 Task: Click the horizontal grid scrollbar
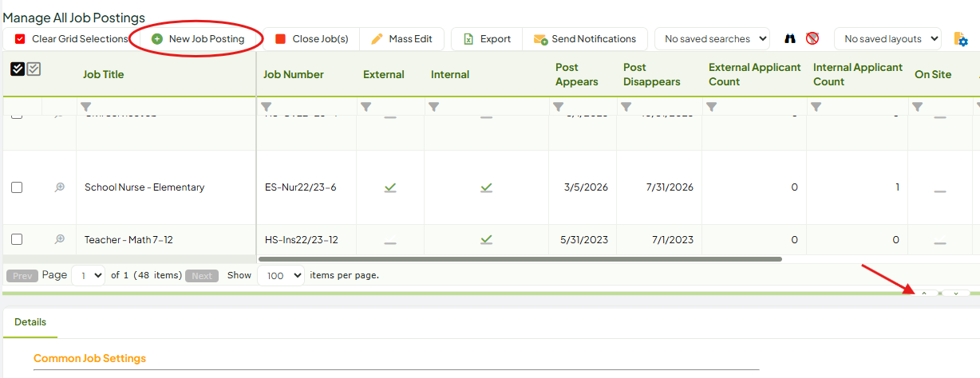520,258
